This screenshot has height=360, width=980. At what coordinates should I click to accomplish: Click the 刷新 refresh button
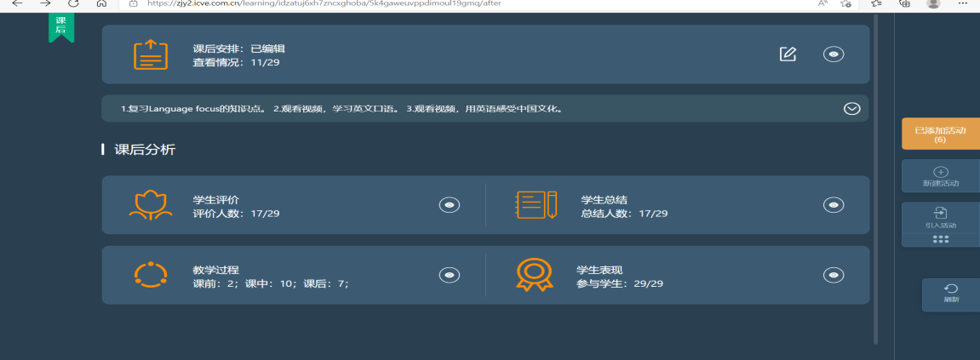(x=950, y=294)
